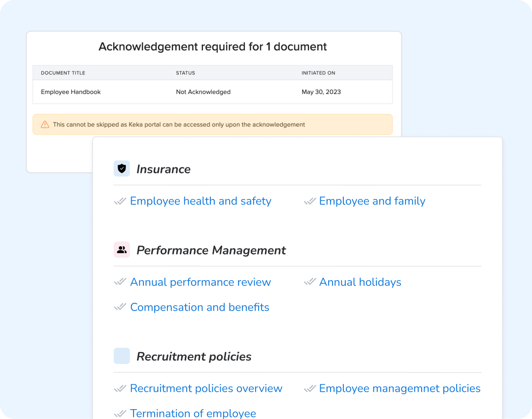Click double-check icon beside Employee and family
Screen dimensions: 532x419
pos(310,201)
